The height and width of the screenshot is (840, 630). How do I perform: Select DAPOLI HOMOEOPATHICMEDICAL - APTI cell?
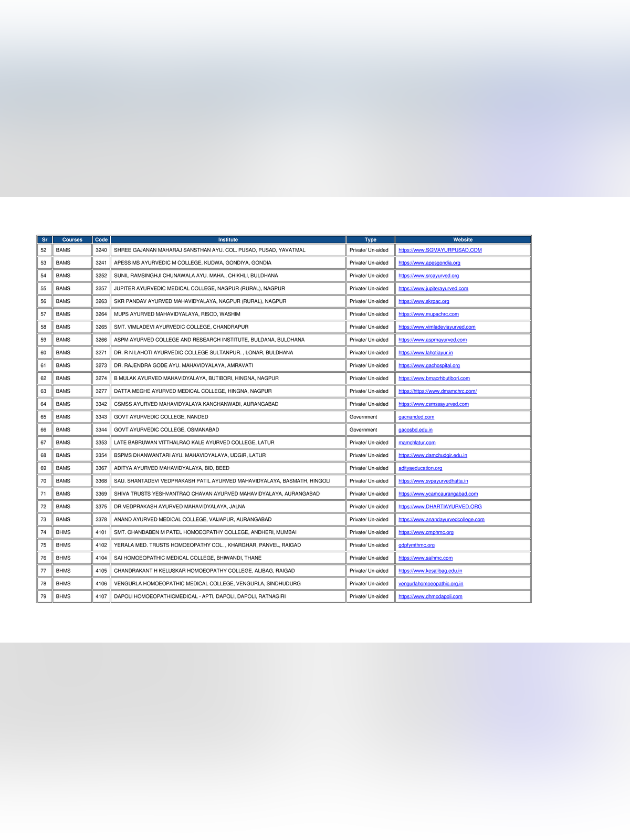coord(228,596)
